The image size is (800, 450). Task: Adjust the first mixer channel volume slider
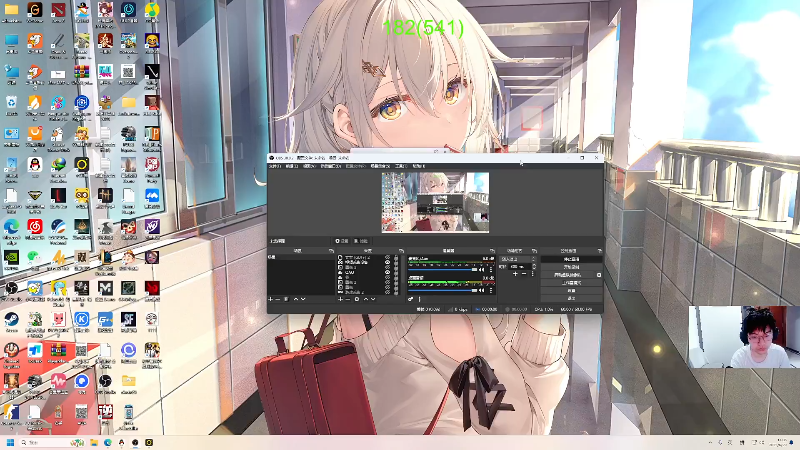tap(442, 269)
